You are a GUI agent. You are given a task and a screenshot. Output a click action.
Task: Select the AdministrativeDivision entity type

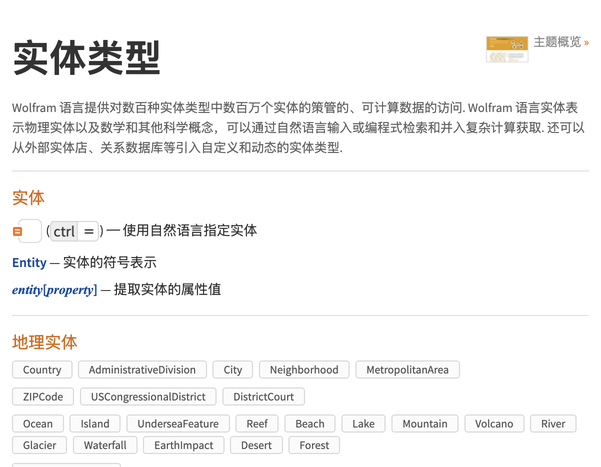pyautogui.click(x=142, y=370)
